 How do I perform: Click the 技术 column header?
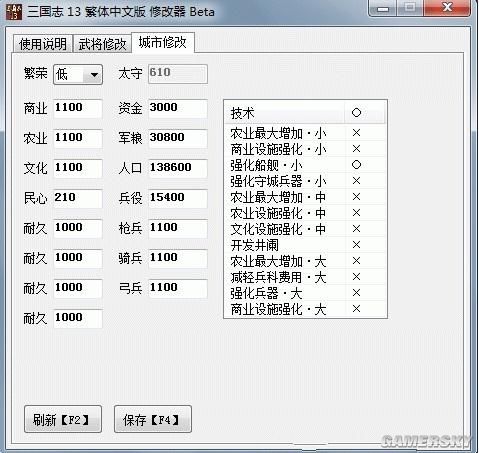click(285, 113)
